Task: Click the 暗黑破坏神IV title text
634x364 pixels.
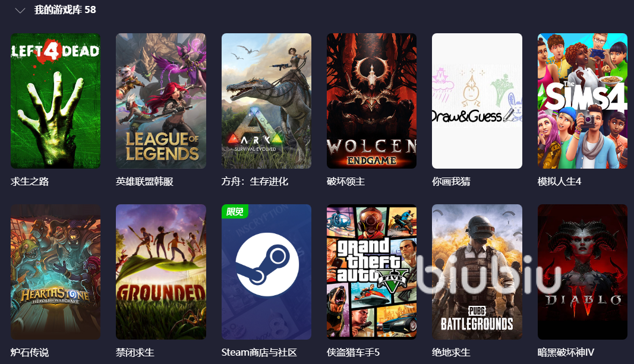Action: (x=566, y=352)
